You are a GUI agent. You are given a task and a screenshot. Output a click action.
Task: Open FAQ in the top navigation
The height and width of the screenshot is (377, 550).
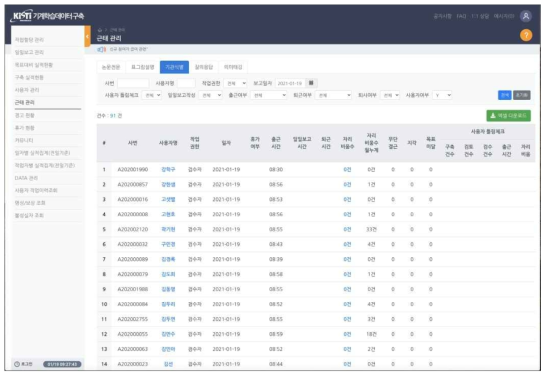point(461,16)
